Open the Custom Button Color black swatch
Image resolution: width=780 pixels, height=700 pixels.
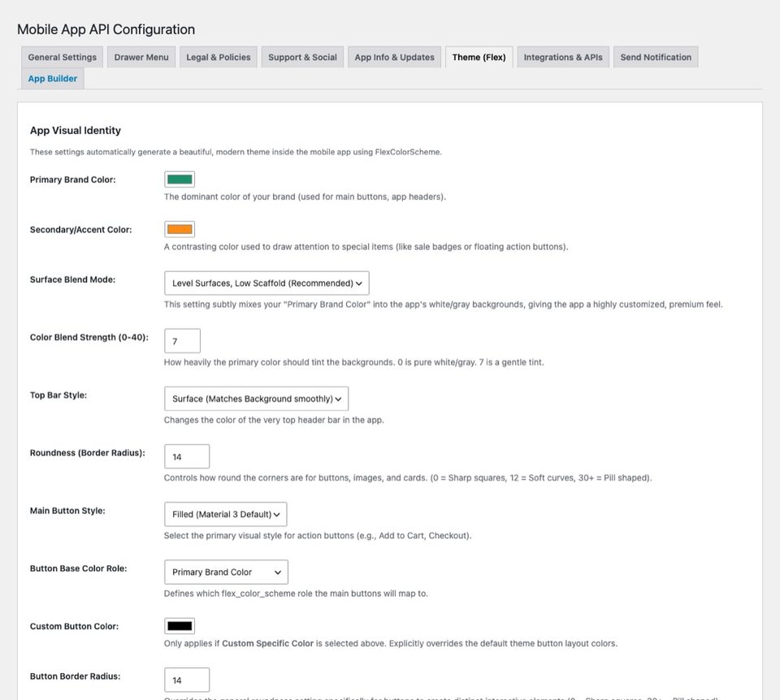point(180,626)
